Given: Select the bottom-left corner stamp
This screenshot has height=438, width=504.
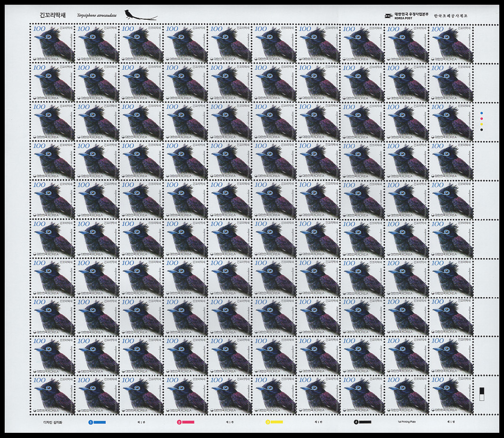Looking at the screenshot, I should tap(52, 395).
